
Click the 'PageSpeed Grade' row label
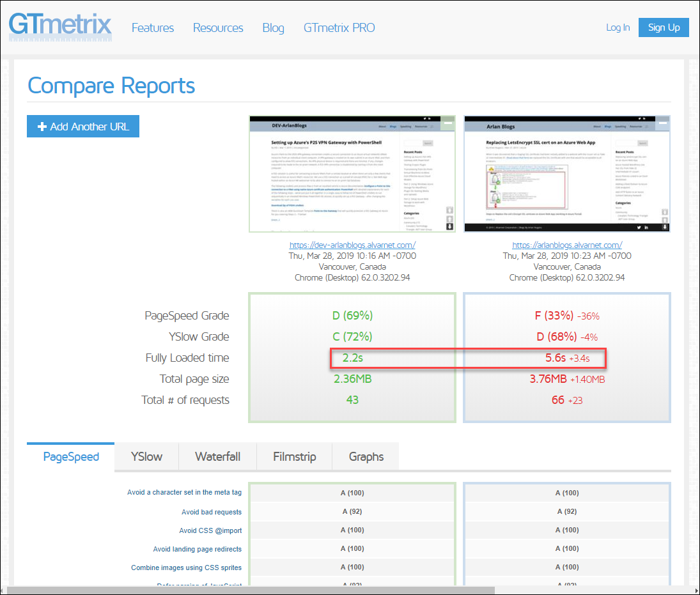coord(187,316)
